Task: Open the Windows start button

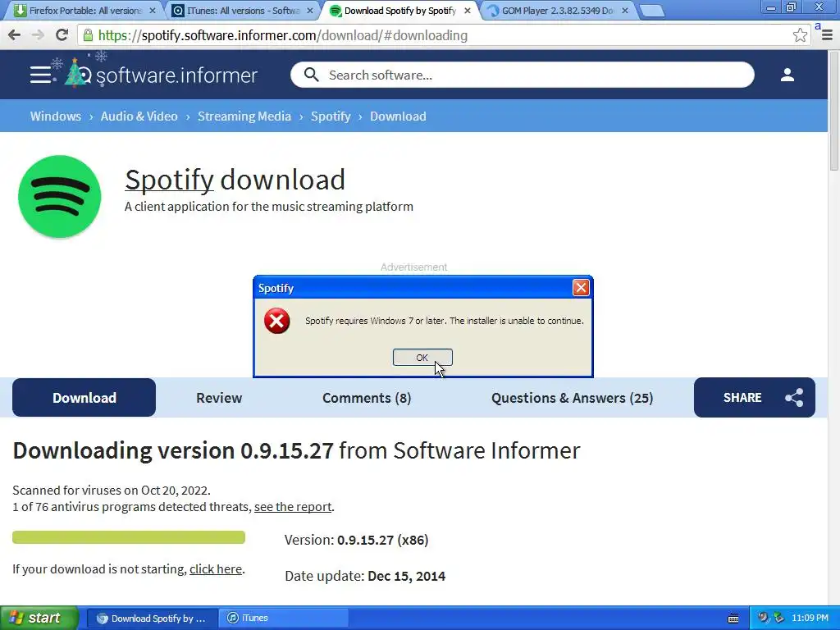Action: [x=39, y=618]
